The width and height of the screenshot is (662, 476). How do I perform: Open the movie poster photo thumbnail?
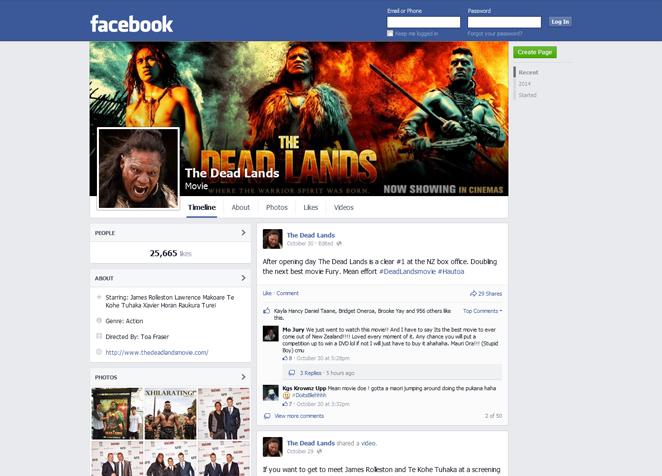117,413
